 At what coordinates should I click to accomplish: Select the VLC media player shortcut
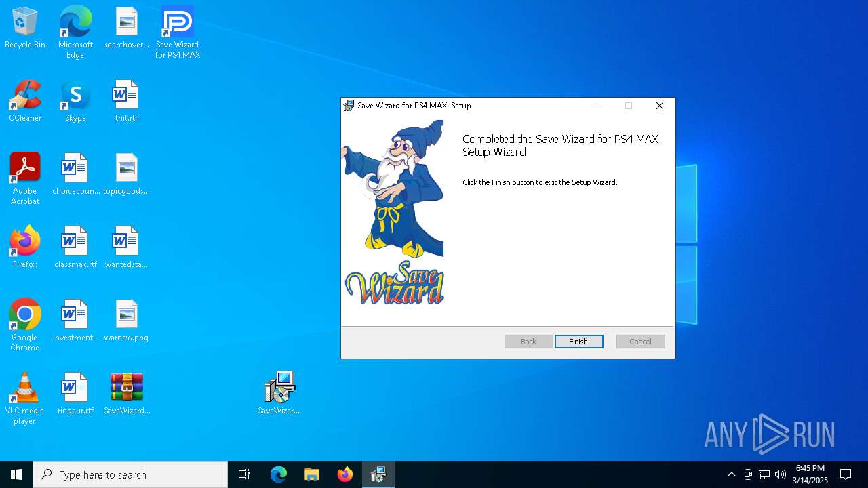click(25, 399)
